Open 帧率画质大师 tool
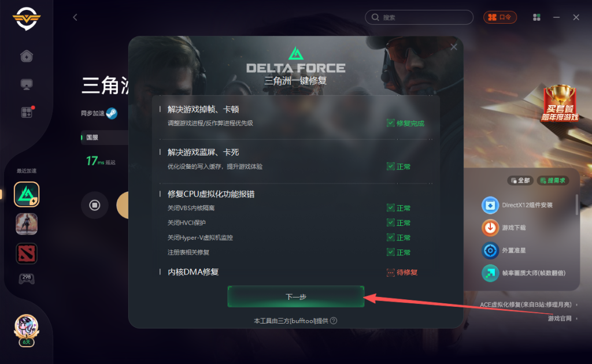Viewport: 592px width, 364px height. pos(523,273)
